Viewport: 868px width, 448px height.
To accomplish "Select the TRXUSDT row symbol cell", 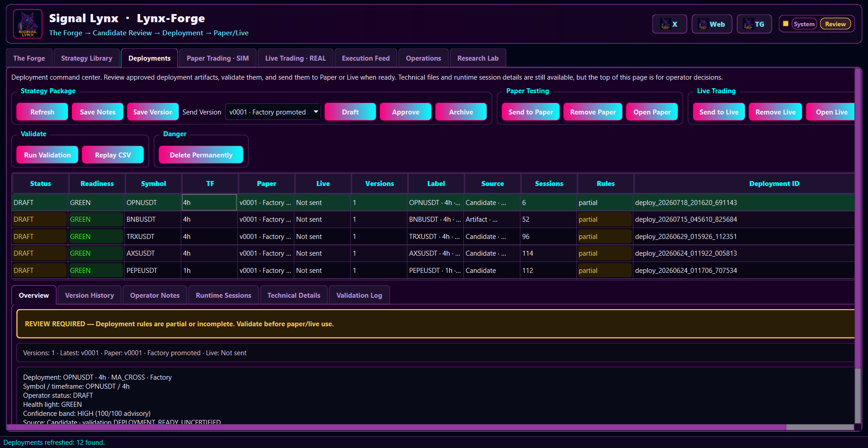I will click(153, 237).
